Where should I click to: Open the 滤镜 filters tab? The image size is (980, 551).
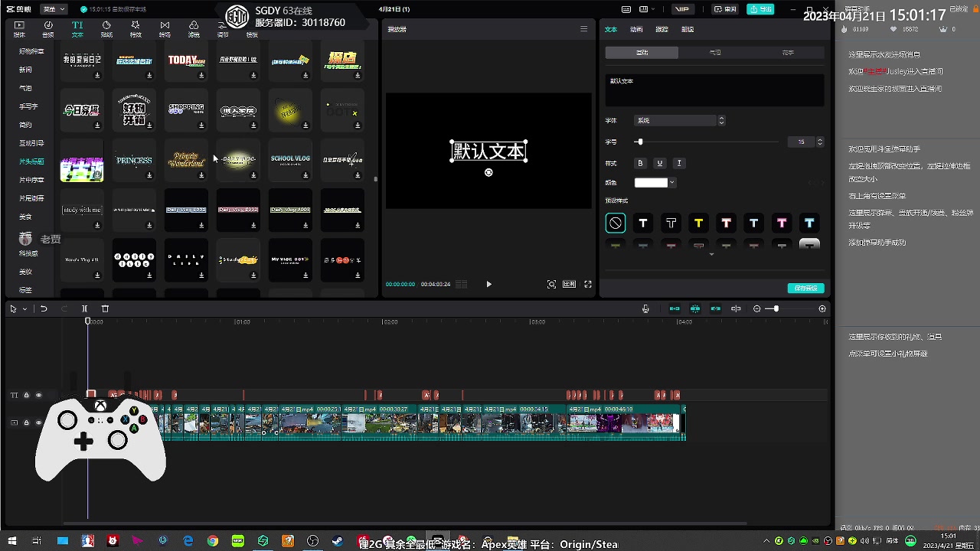coord(194,29)
